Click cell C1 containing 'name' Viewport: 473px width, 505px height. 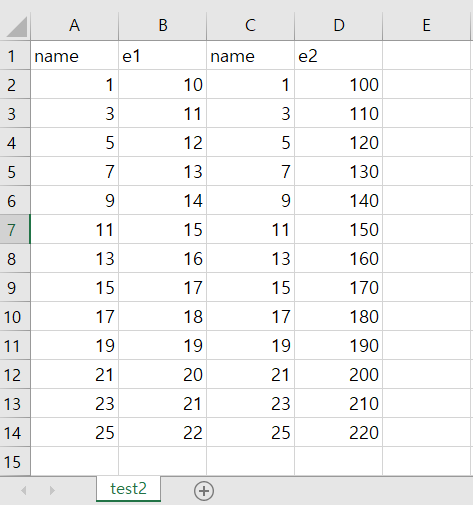[250, 55]
